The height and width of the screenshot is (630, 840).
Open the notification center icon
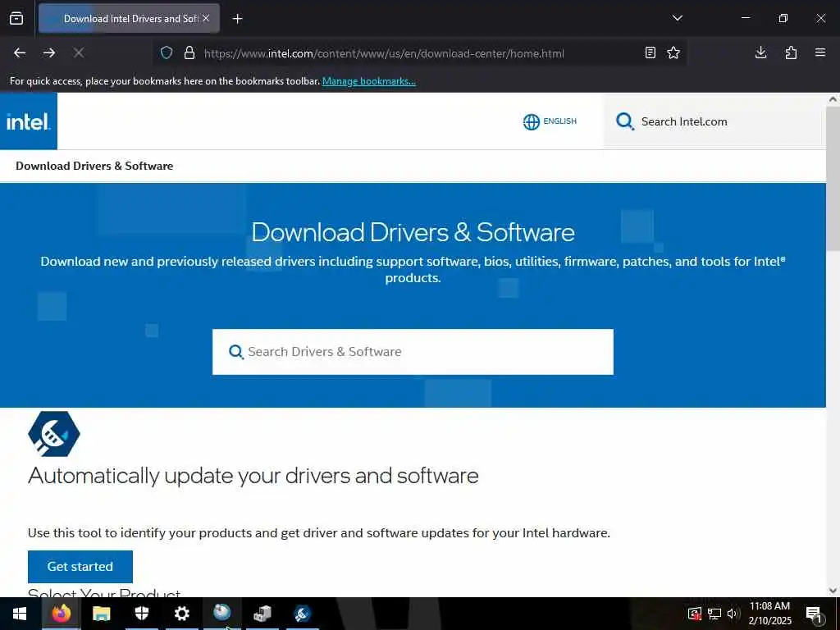(814, 614)
